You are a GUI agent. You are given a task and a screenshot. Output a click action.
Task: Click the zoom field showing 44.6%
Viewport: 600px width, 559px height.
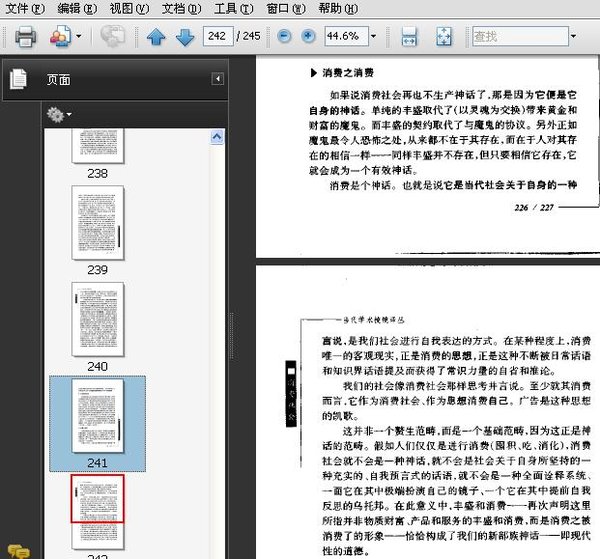pyautogui.click(x=346, y=36)
